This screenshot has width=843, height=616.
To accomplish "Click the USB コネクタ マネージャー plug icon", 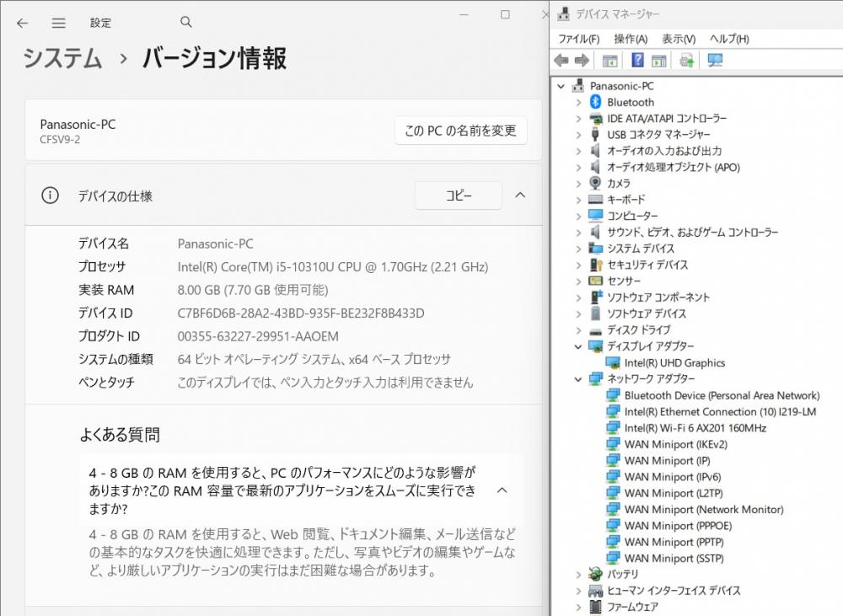I will point(595,134).
